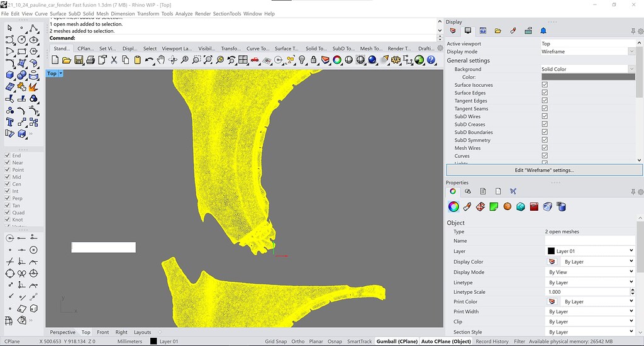644x346 pixels.
Task: Open the color wheel icon in standard toolbar
Action: click(337, 60)
